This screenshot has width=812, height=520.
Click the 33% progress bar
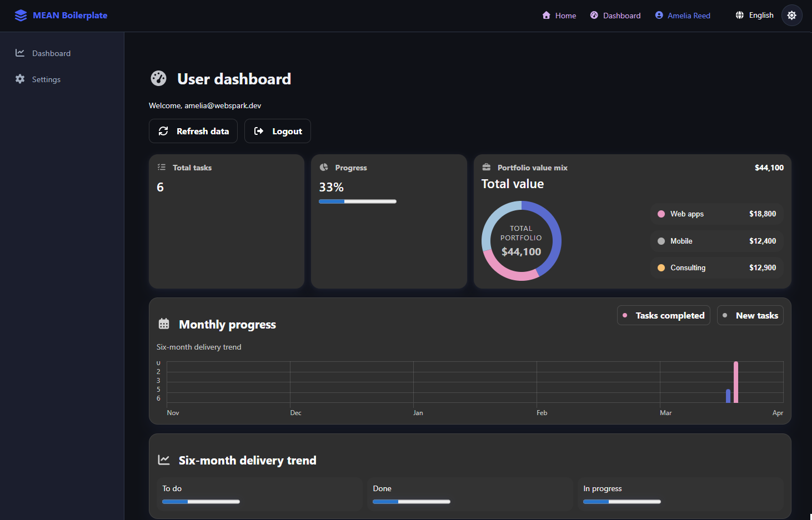pyautogui.click(x=358, y=201)
